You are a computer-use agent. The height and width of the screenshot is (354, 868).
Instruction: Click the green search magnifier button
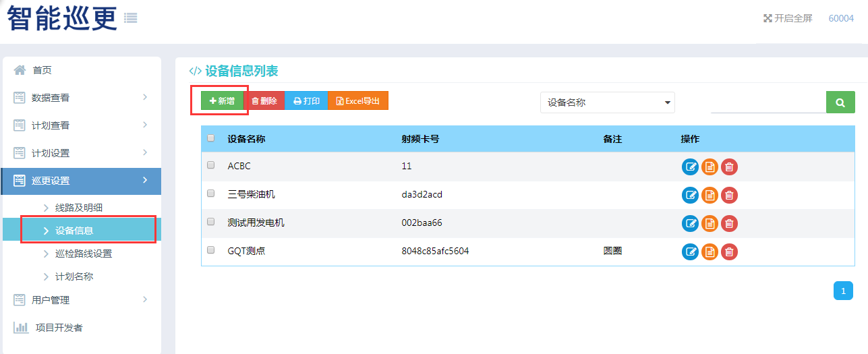[840, 102]
